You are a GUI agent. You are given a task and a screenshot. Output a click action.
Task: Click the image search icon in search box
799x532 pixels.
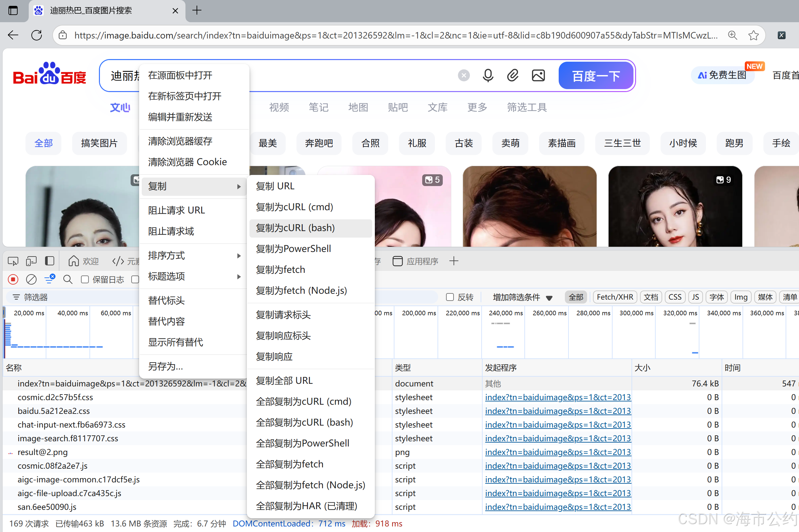click(x=538, y=75)
